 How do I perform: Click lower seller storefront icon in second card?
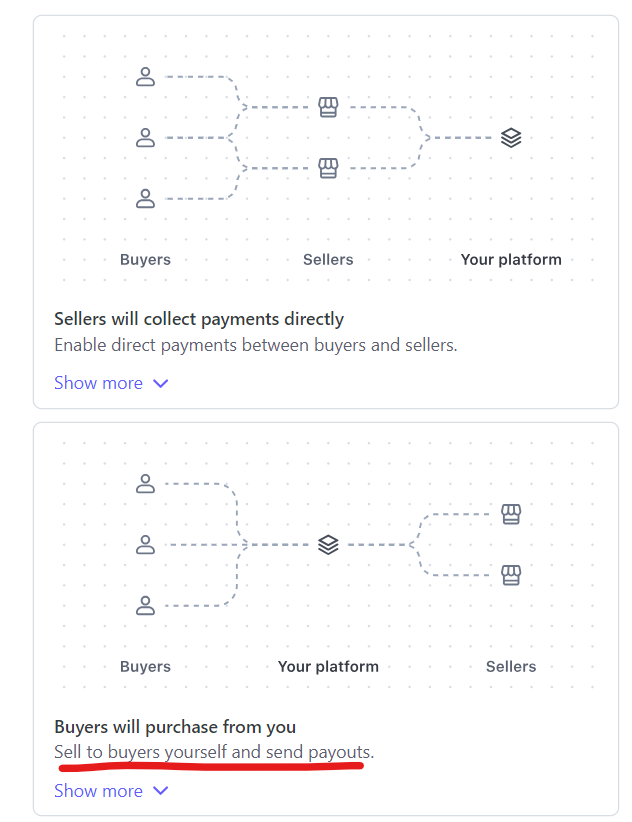click(511, 575)
